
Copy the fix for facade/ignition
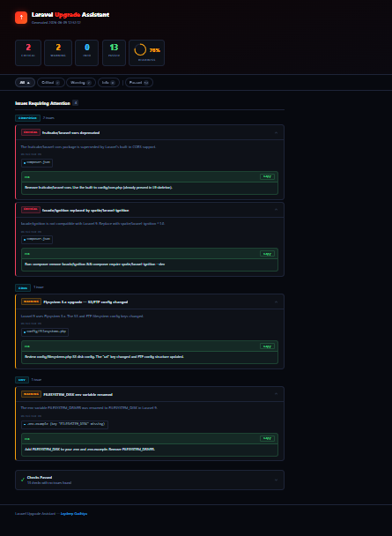267,254
